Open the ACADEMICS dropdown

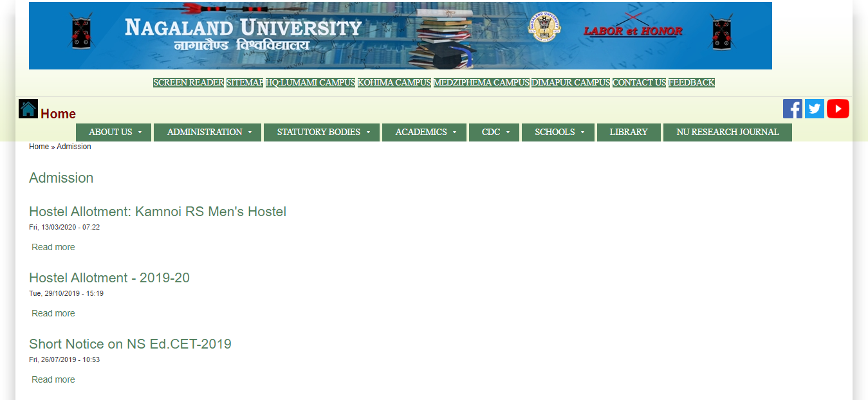pos(424,132)
